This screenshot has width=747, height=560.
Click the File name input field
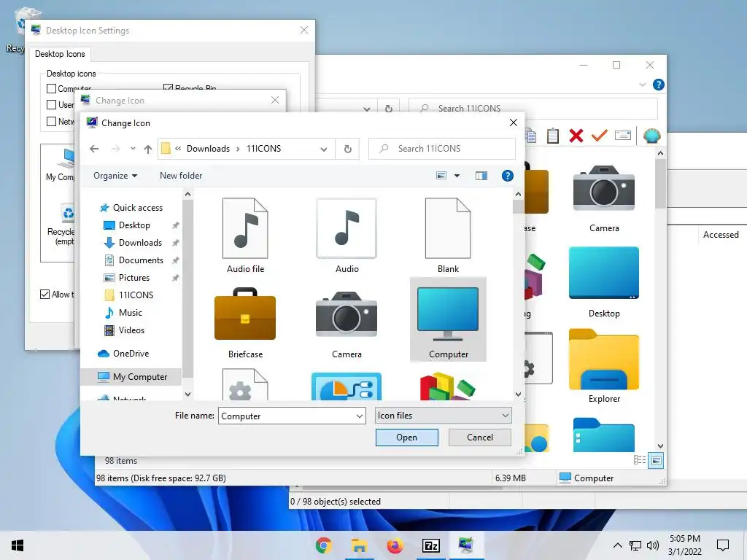(x=287, y=416)
